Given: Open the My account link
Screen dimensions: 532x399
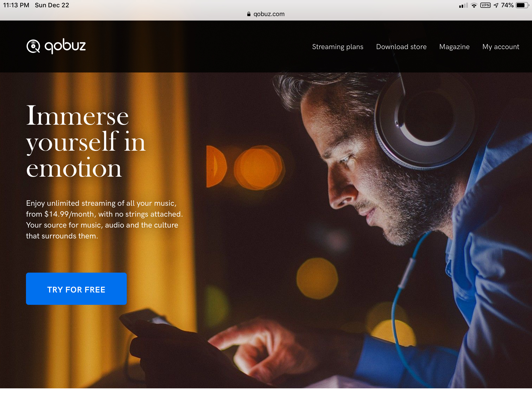Looking at the screenshot, I should [x=501, y=47].
